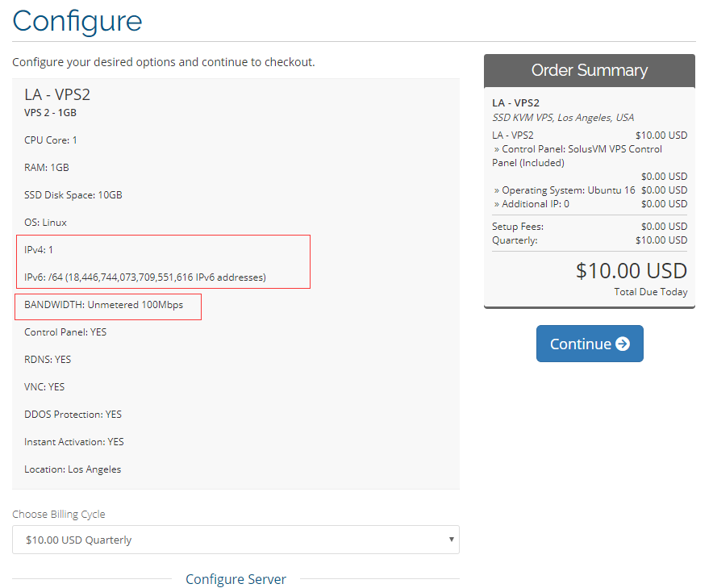Click the Order Summary header
The height and width of the screenshot is (588, 713).
point(590,70)
